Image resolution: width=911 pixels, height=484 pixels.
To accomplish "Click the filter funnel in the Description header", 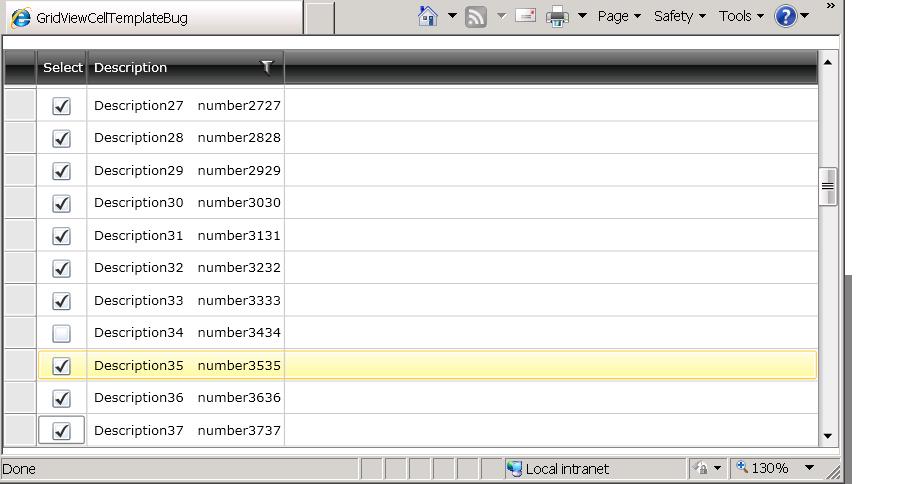I will pyautogui.click(x=266, y=67).
